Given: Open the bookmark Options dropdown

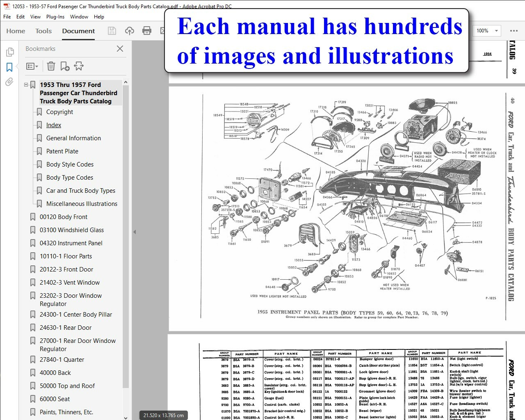Looking at the screenshot, I should (x=32, y=66).
